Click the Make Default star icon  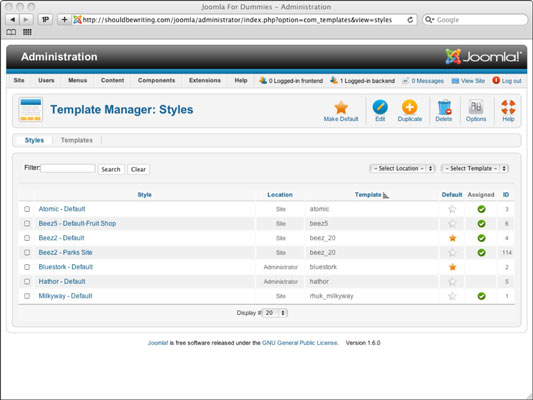pos(341,107)
